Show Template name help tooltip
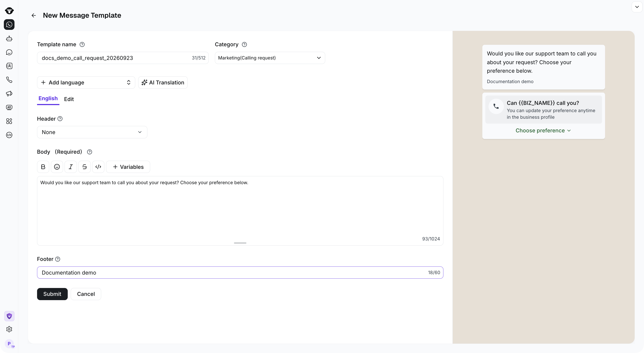This screenshot has width=644, height=353. click(82, 45)
